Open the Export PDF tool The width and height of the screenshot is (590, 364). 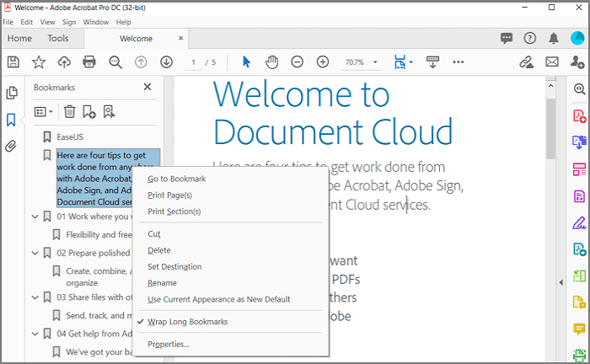(580, 142)
